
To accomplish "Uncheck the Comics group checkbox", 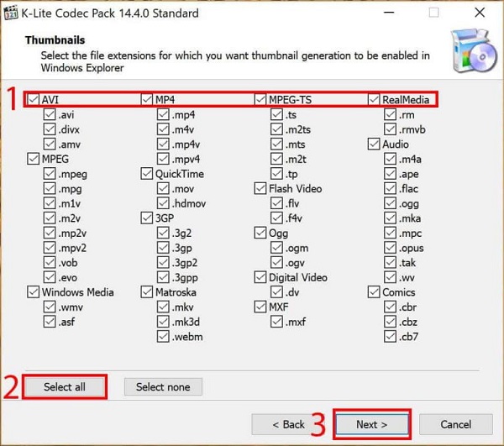I will 374,291.
